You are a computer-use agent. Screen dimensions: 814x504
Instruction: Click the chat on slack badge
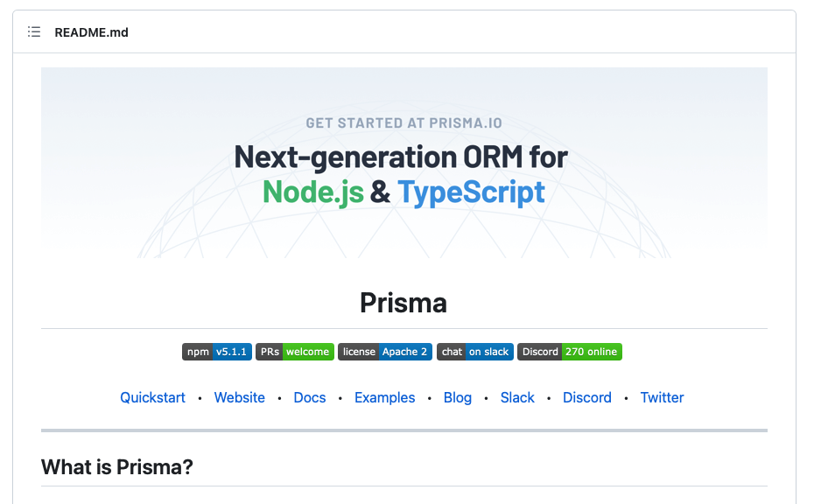pyautogui.click(x=475, y=352)
